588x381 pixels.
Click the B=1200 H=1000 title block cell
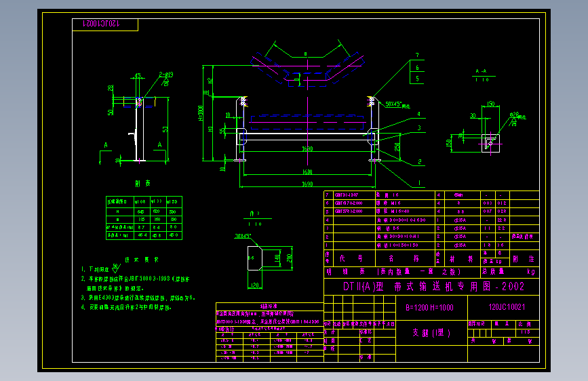pyautogui.click(x=430, y=308)
